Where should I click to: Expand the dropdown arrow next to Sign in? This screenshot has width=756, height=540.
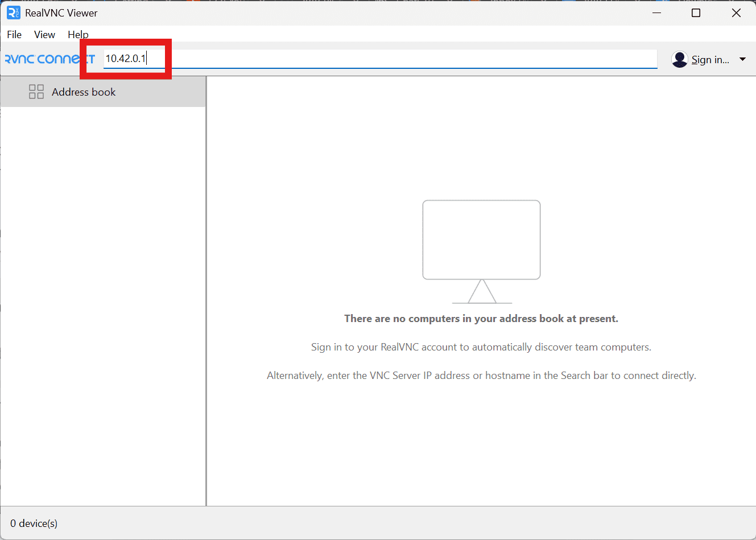click(742, 59)
